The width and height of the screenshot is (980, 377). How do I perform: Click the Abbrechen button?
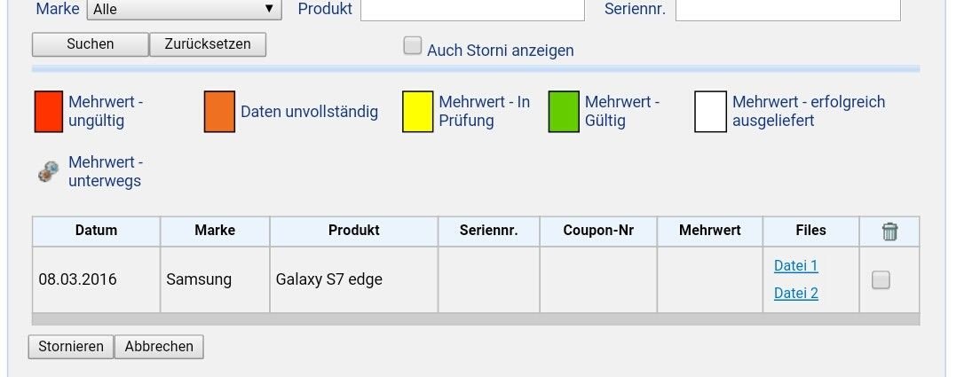[x=159, y=347]
